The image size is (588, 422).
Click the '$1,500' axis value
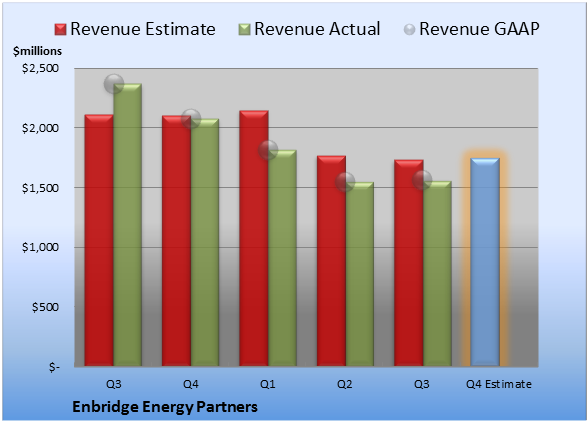[40, 188]
